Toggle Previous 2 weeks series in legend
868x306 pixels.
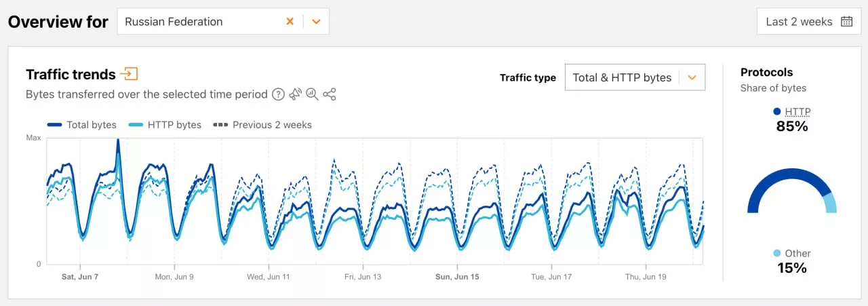click(262, 125)
